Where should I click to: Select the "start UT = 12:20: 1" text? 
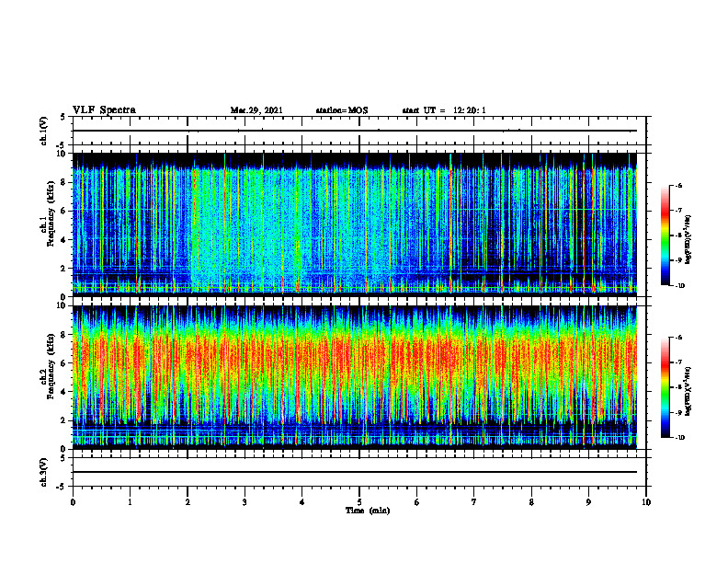point(444,110)
